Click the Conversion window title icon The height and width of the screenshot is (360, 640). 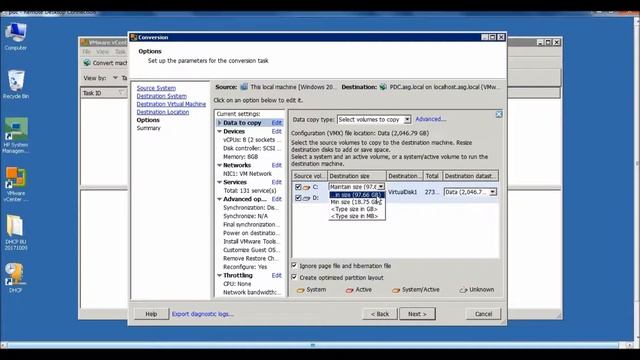coord(133,37)
